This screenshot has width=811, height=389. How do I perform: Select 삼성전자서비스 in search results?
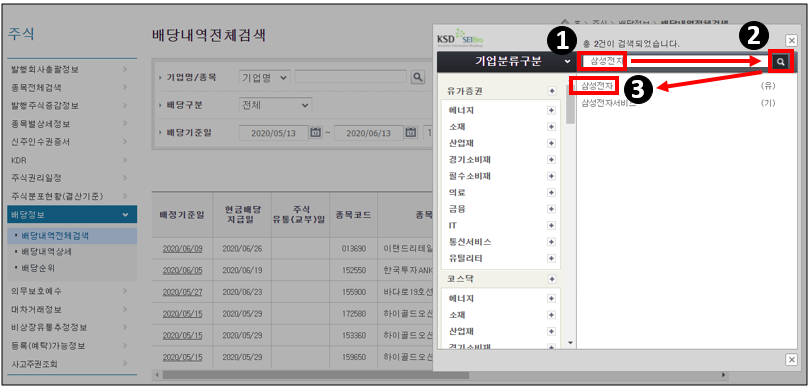tap(608, 103)
